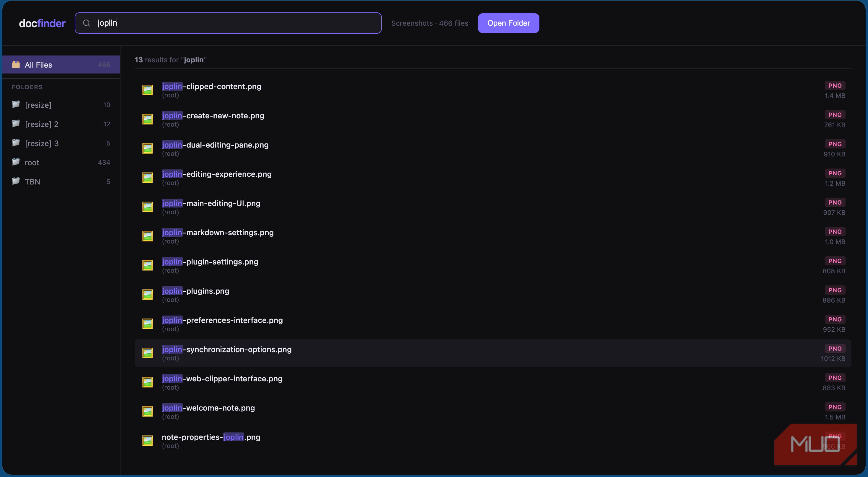Click the 1012 KB size label

click(833, 359)
